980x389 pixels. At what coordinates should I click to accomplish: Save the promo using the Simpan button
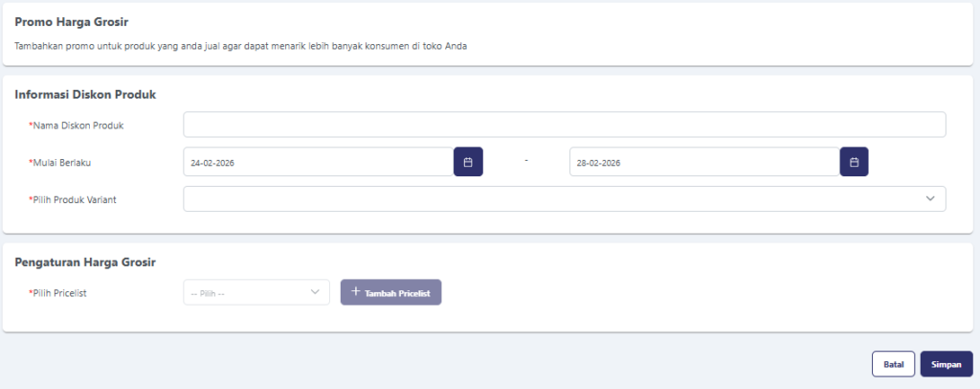click(x=946, y=364)
